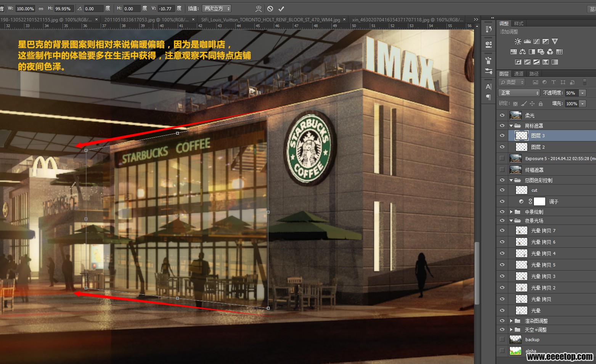The width and height of the screenshot is (596, 364).
Task: Collapse the 总图色彩控制 group
Action: point(511,180)
